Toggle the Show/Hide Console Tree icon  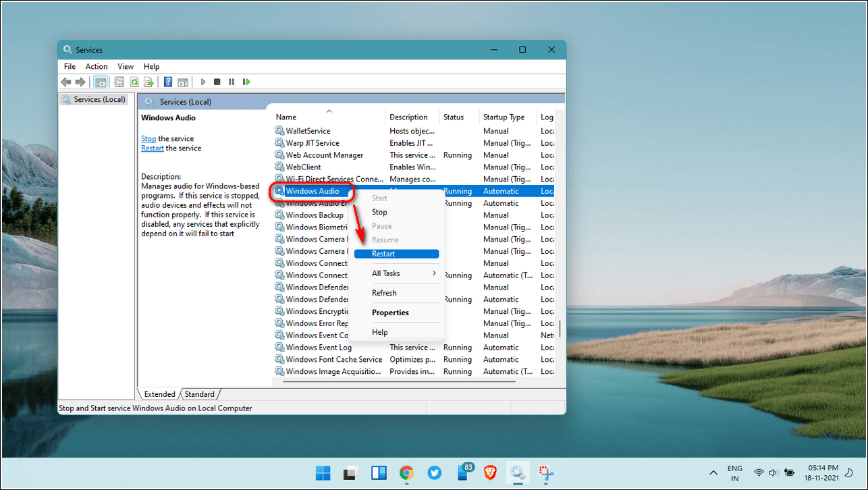pyautogui.click(x=100, y=82)
